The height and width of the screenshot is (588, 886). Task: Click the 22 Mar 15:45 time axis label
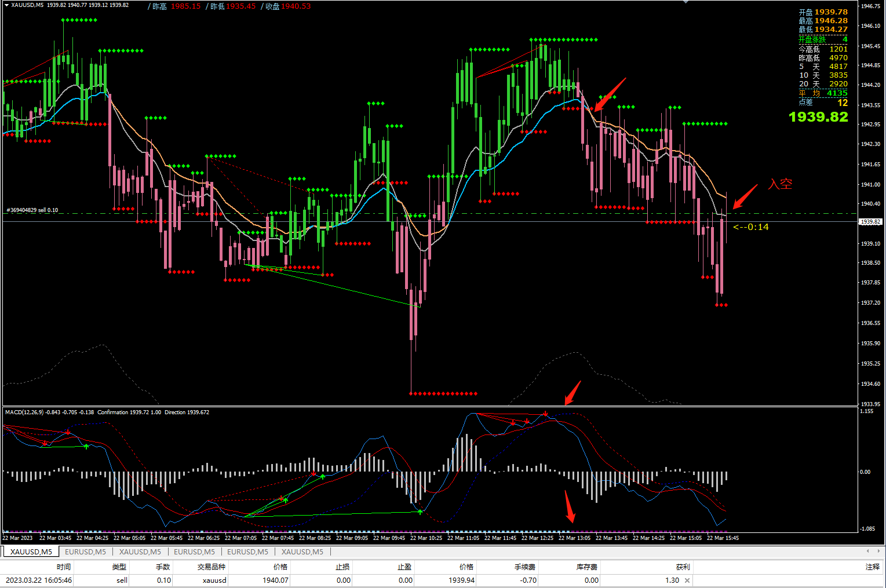[723, 538]
